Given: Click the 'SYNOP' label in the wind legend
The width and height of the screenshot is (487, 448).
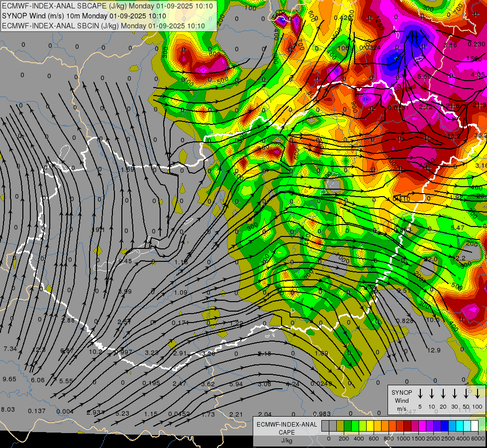Looking at the screenshot, I should pyautogui.click(x=401, y=392).
